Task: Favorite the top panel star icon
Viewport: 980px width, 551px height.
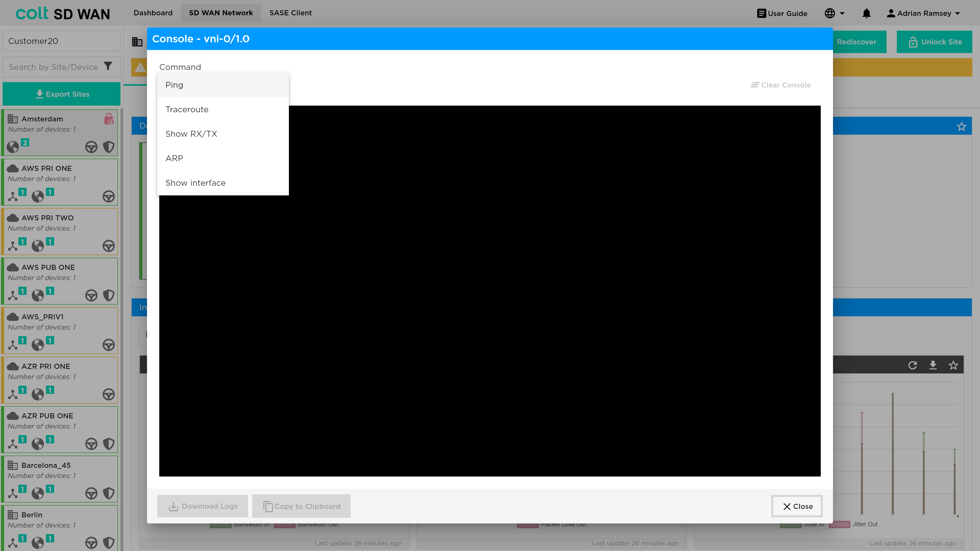Action: (x=961, y=127)
